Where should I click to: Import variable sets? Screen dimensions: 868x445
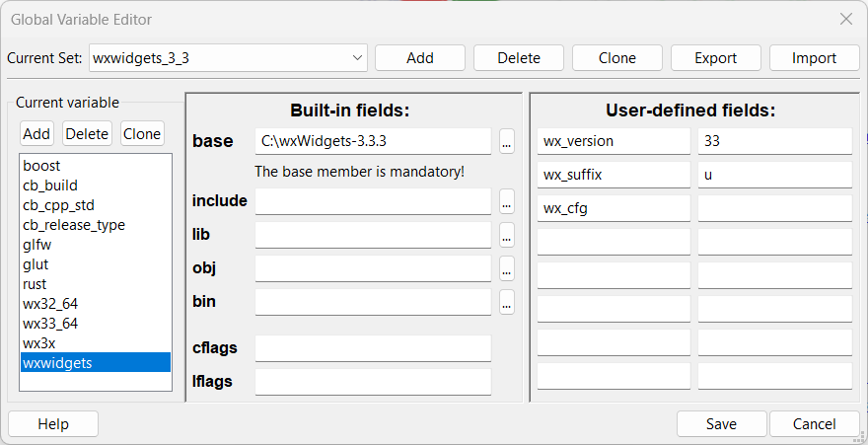pos(815,58)
